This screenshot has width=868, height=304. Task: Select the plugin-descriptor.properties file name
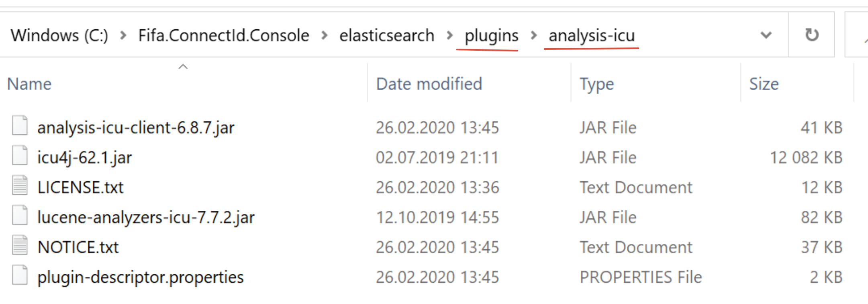[x=141, y=277]
